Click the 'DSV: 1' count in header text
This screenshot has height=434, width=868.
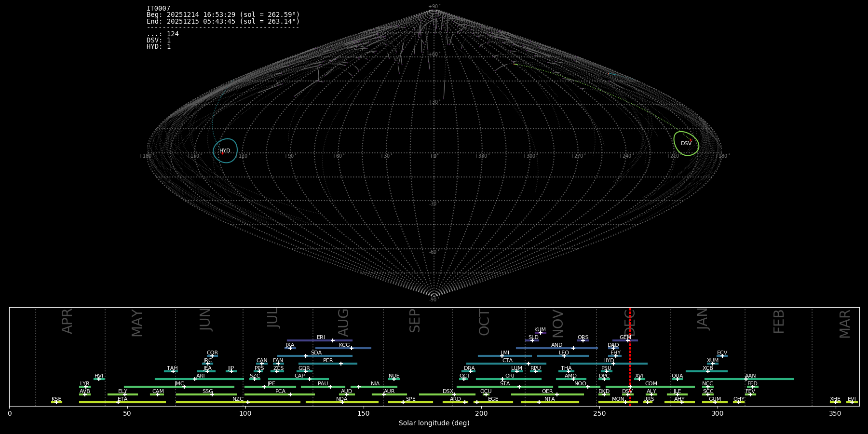tap(159, 41)
